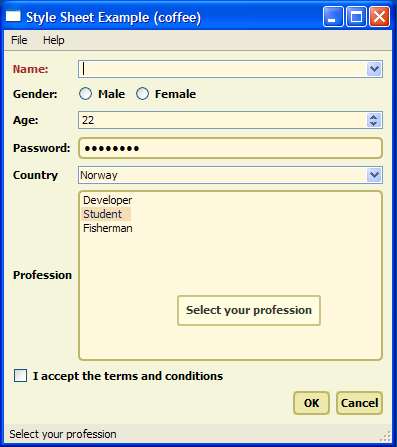Click the window icon in title bar
397x447 pixels.
click(x=13, y=16)
